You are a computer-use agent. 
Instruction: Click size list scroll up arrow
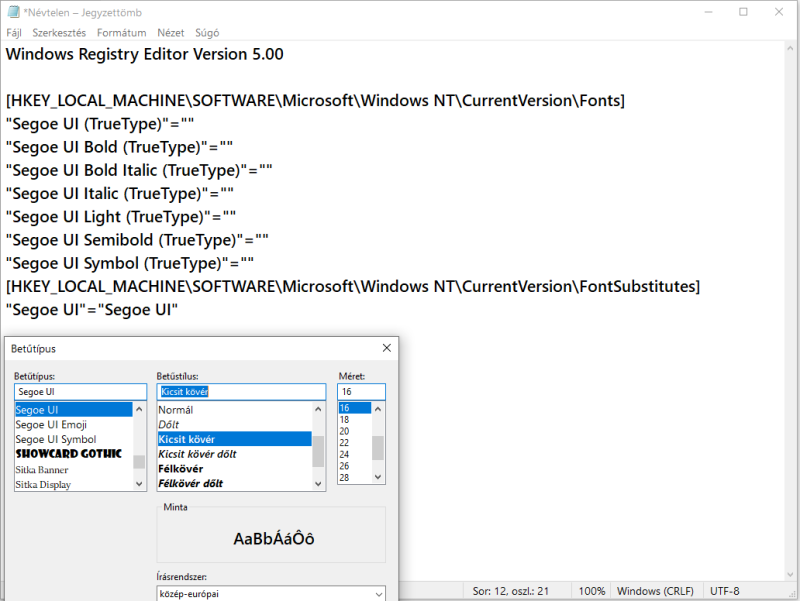378,409
